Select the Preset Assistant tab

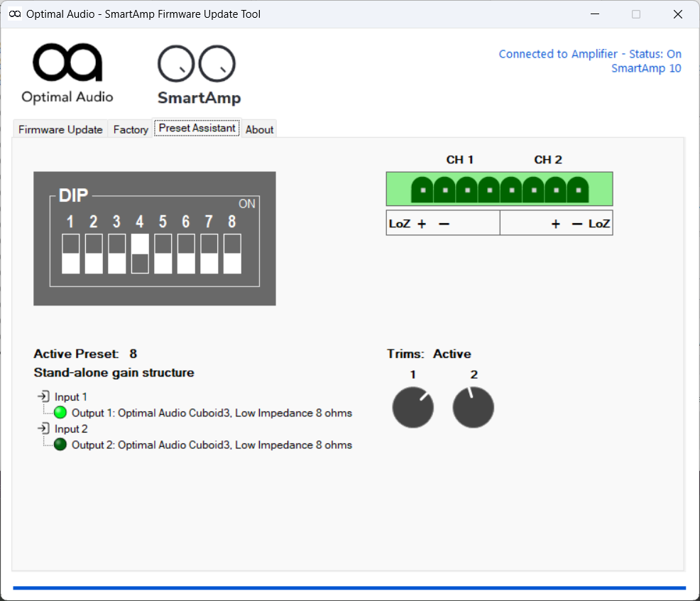(x=197, y=128)
